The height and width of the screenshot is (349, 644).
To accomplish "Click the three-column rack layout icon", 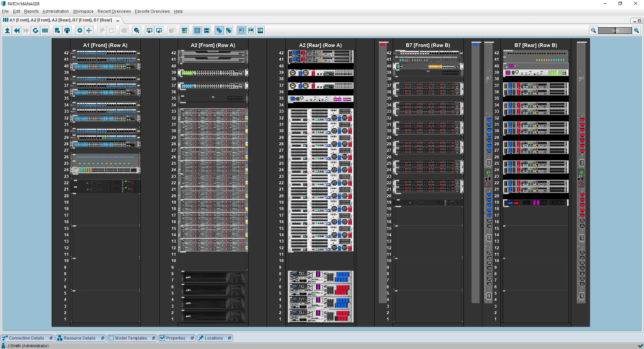I will (45, 31).
